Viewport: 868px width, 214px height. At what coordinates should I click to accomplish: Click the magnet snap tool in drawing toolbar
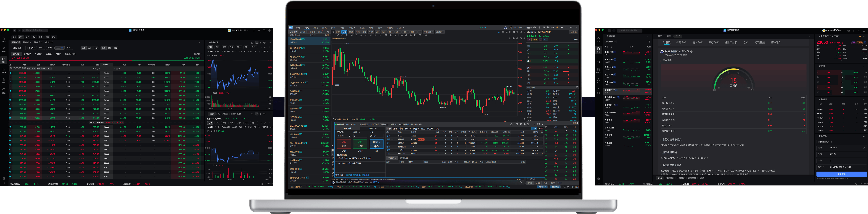pyautogui.click(x=386, y=36)
